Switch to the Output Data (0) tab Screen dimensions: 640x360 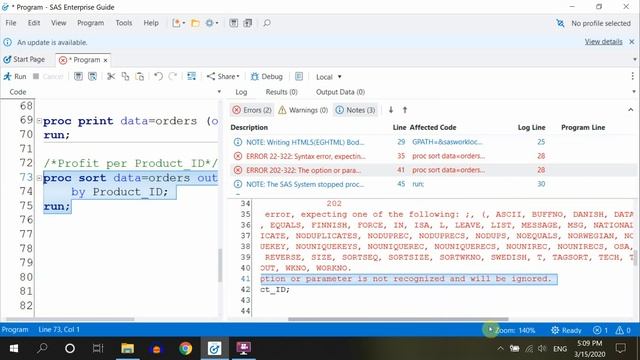pos(340,92)
